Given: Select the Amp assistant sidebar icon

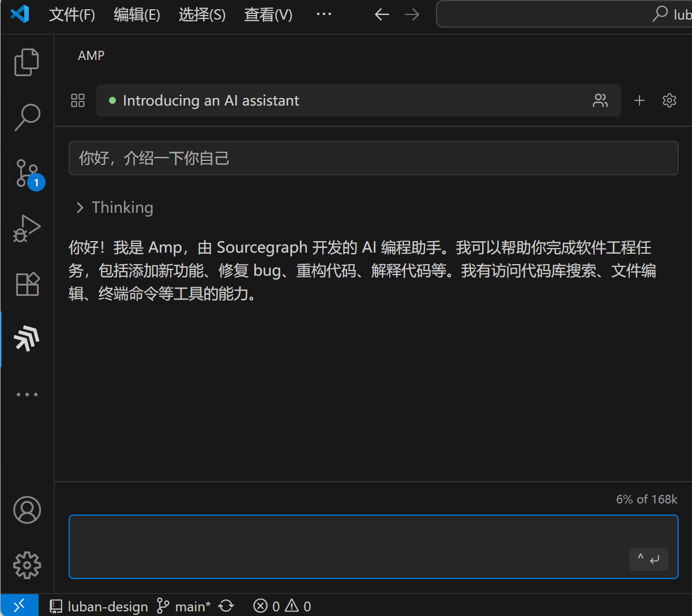Looking at the screenshot, I should tap(27, 339).
